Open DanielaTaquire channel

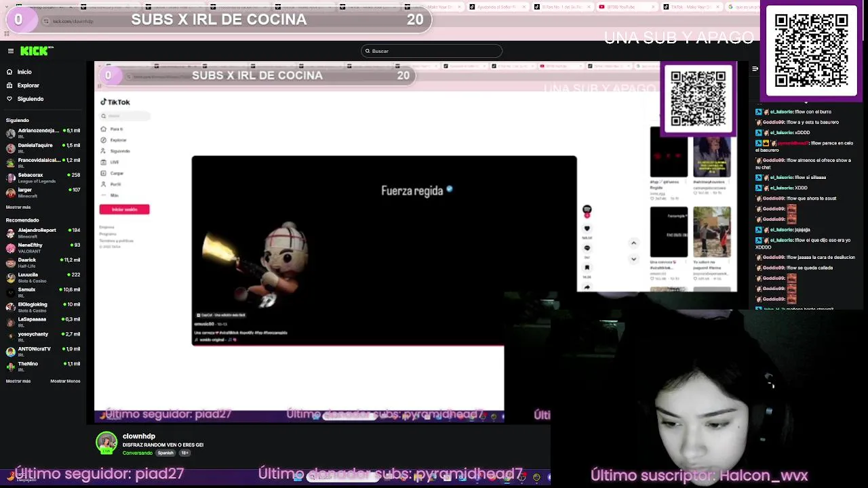pos(43,148)
